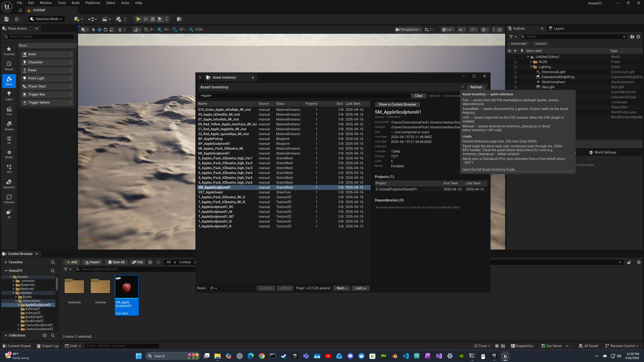The height and width of the screenshot is (362, 644).
Task: Open the Perspective view dropdown
Action: pyautogui.click(x=408, y=29)
